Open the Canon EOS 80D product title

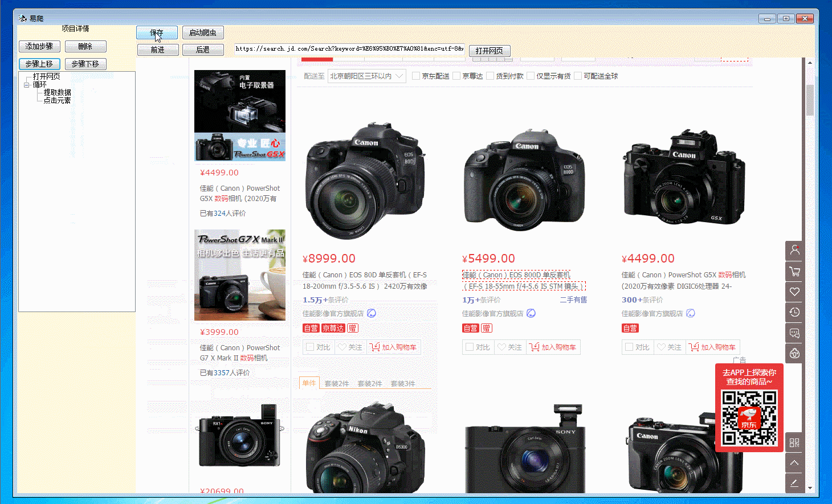(365, 281)
